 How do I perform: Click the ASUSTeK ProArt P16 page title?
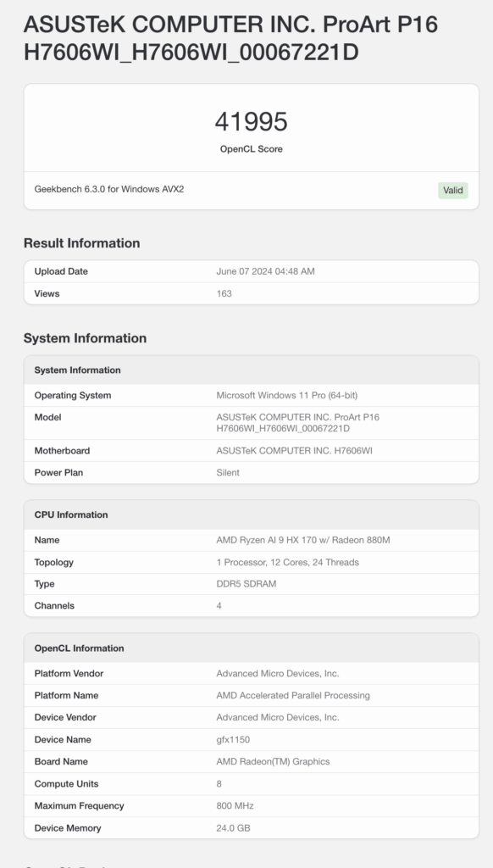[230, 38]
